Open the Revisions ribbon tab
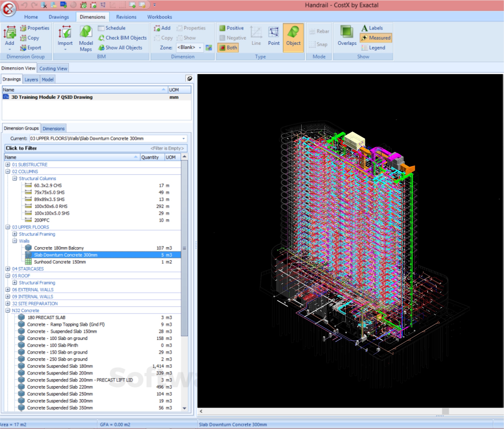 tap(126, 17)
